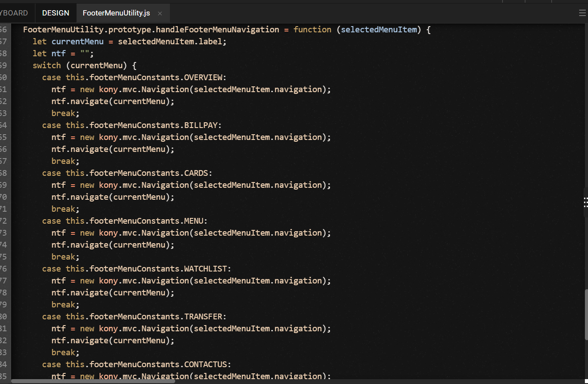Click the OVERVIEW case constant
588x384 pixels.
click(x=204, y=78)
